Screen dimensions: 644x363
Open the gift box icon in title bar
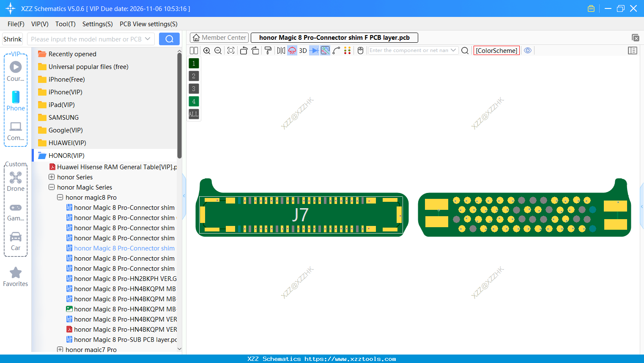click(x=591, y=8)
